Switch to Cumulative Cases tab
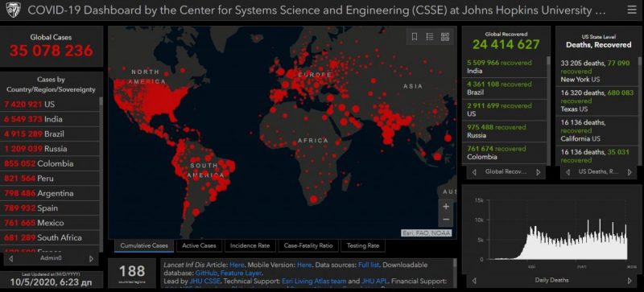Image resolution: width=644 pixels, height=292 pixels. click(x=144, y=245)
